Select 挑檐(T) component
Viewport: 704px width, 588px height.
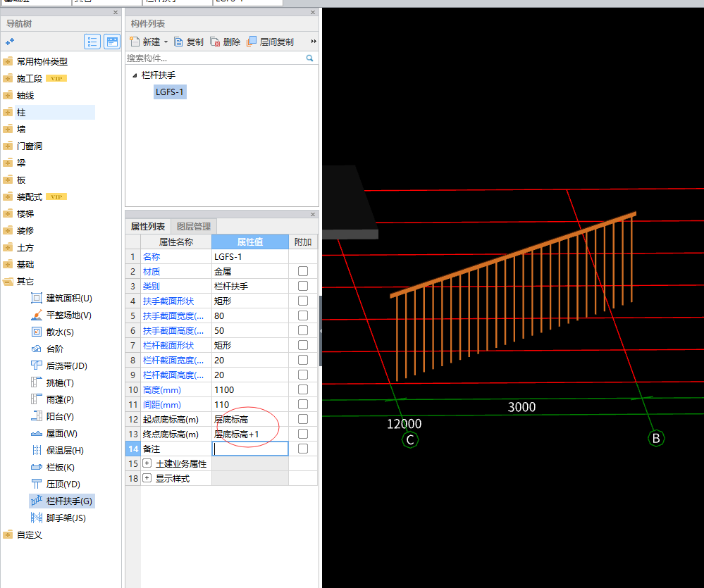tap(53, 382)
